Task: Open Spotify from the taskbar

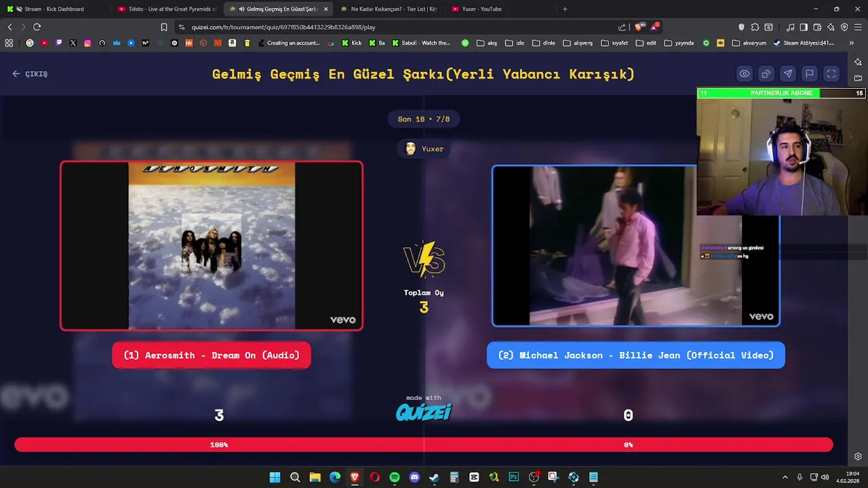Action: (x=395, y=477)
